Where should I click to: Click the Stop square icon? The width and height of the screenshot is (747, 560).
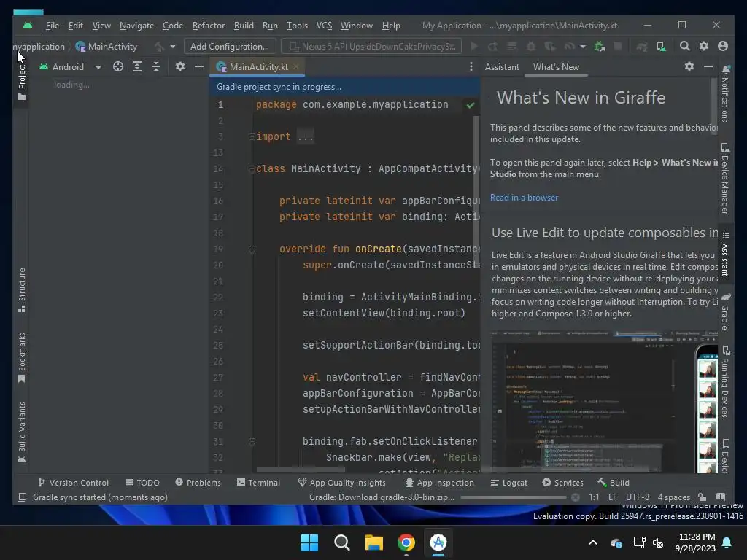(618, 46)
